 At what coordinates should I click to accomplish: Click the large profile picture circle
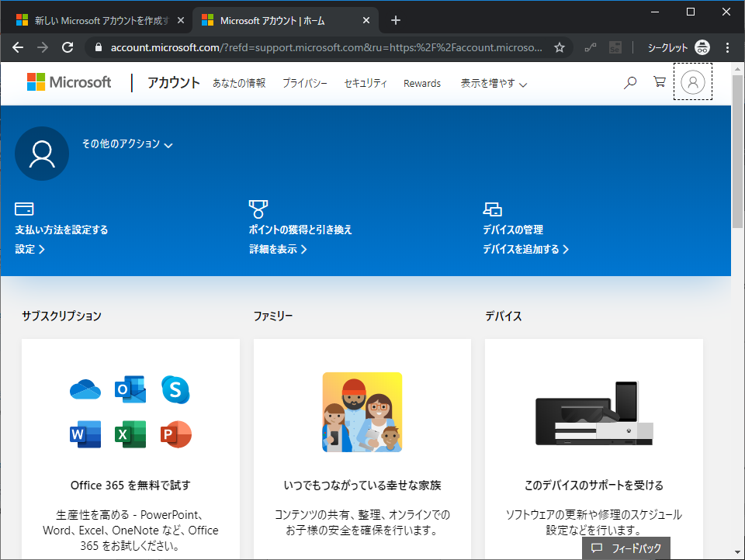pyautogui.click(x=42, y=154)
